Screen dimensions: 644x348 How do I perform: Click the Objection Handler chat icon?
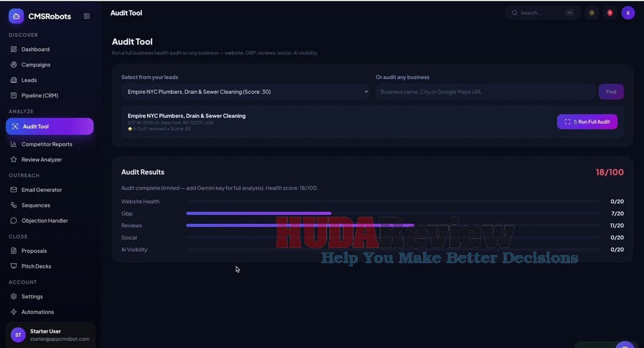[x=14, y=220]
